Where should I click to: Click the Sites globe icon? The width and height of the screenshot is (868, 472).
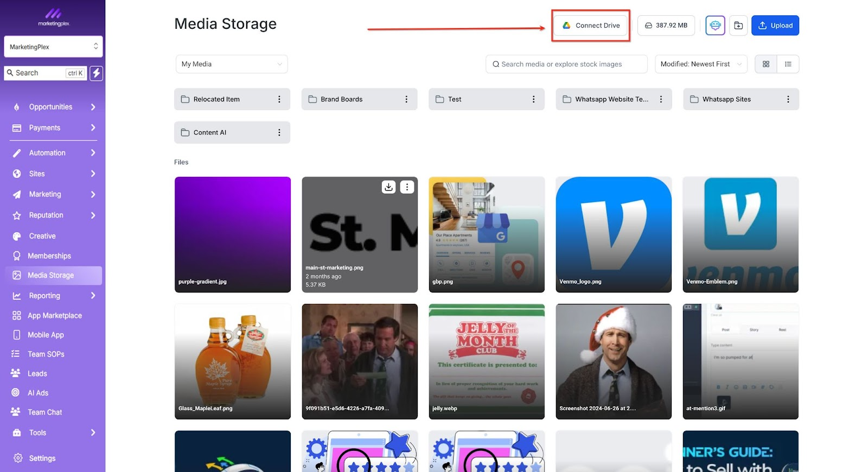tap(17, 174)
